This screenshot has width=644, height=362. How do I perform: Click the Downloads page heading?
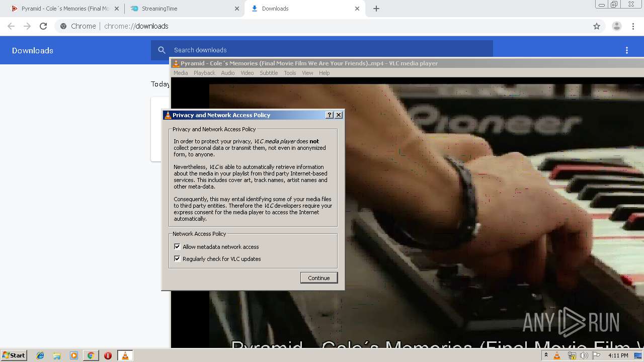pyautogui.click(x=33, y=50)
